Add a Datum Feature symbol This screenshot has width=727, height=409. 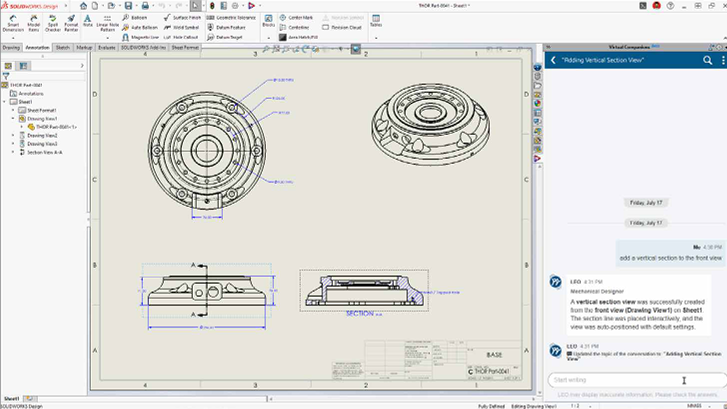[x=226, y=27]
